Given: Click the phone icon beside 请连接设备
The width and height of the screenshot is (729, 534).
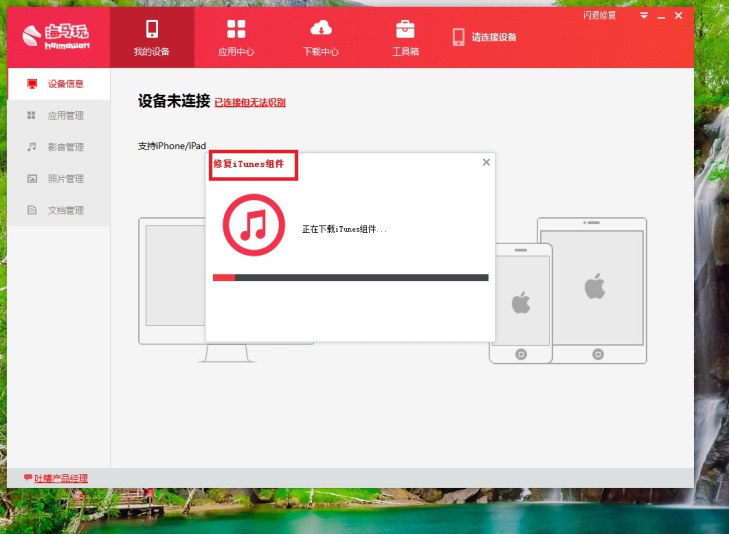Looking at the screenshot, I should 458,37.
